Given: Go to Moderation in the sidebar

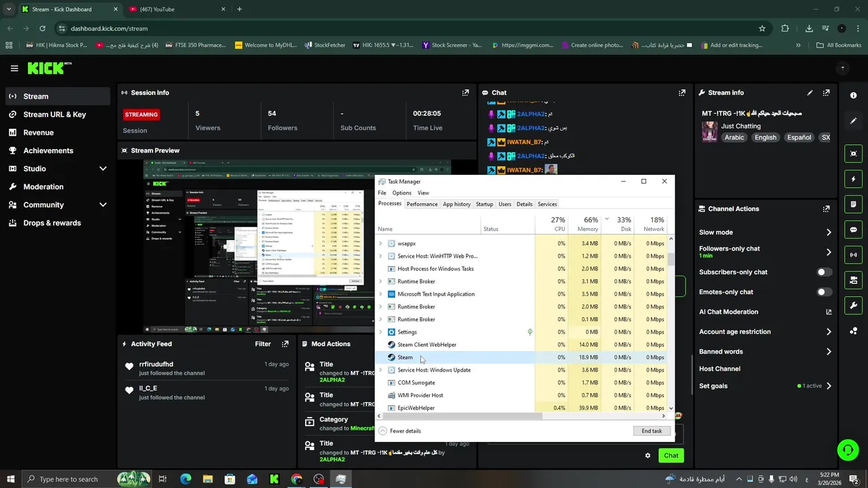Looking at the screenshot, I should click(x=43, y=187).
